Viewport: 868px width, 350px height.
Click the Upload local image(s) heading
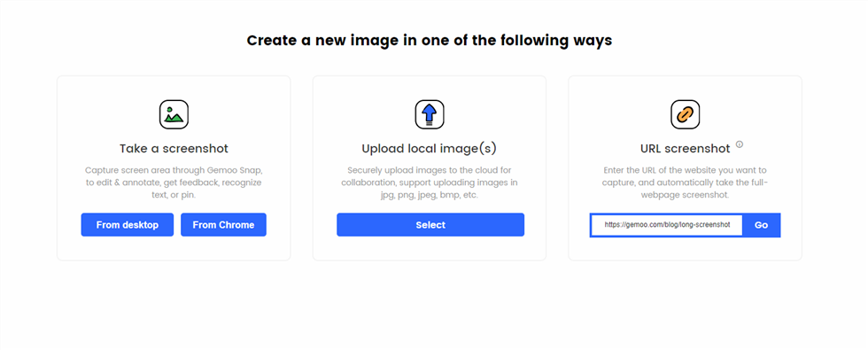pyautogui.click(x=430, y=149)
